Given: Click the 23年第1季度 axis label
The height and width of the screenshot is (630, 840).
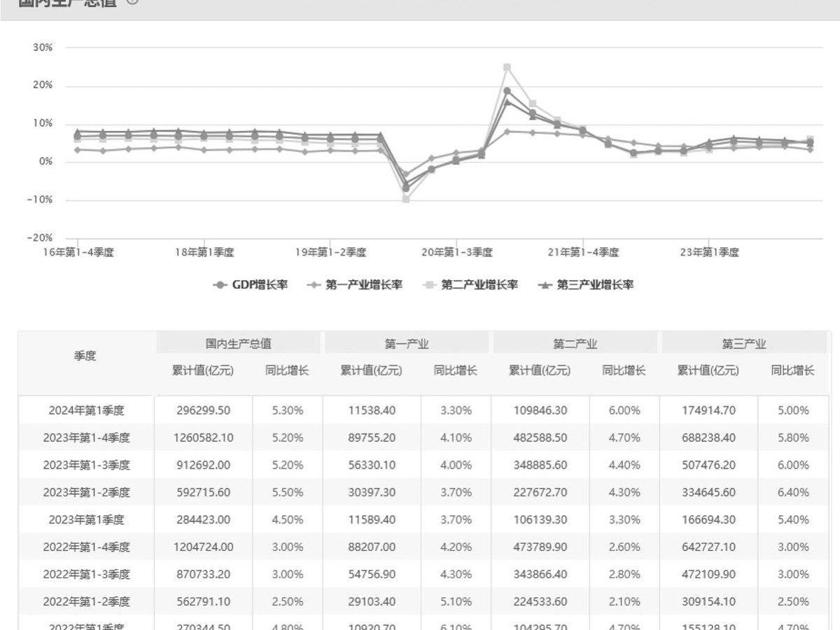Looking at the screenshot, I should pyautogui.click(x=710, y=252).
